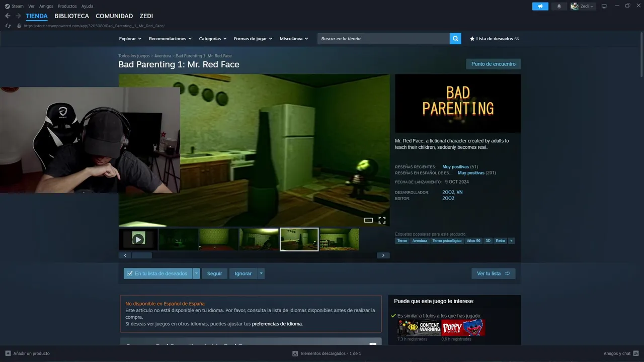Screen dimensions: 644x362
Task: Open the Ver menu
Action: click(x=31, y=6)
